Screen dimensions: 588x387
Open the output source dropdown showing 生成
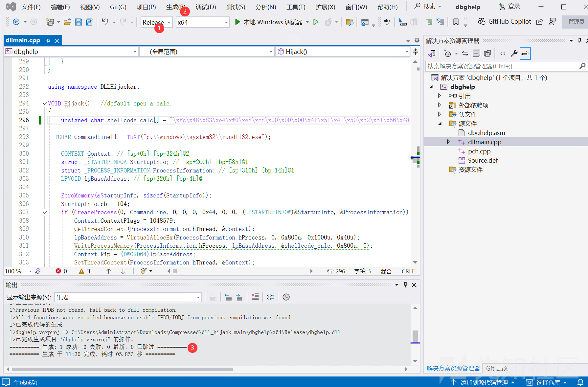[128, 297]
